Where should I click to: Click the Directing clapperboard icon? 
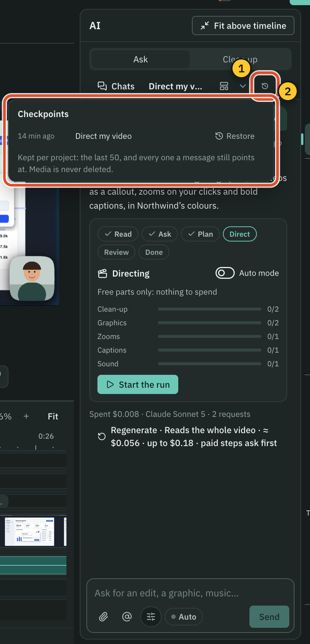point(102,274)
